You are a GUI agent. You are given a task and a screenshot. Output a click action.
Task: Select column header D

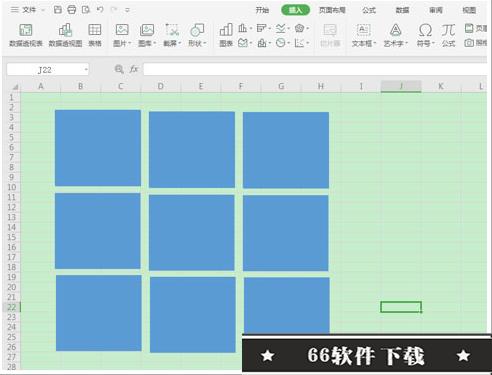click(161, 87)
